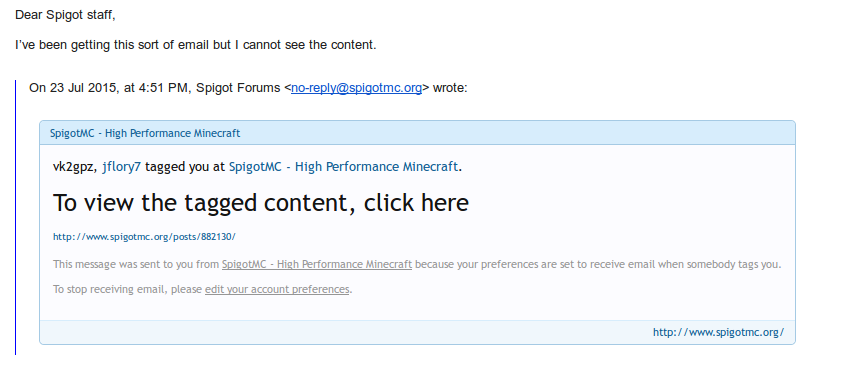Viewport: 852px width, 376px height.
Task: Click the sentence 'I've been getting this sort of email'
Action: pos(112,45)
